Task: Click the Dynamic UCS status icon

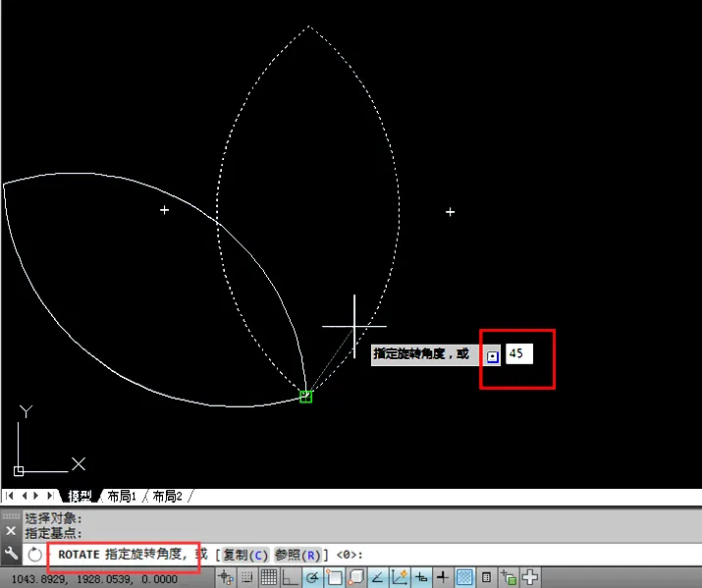Action: click(x=400, y=577)
